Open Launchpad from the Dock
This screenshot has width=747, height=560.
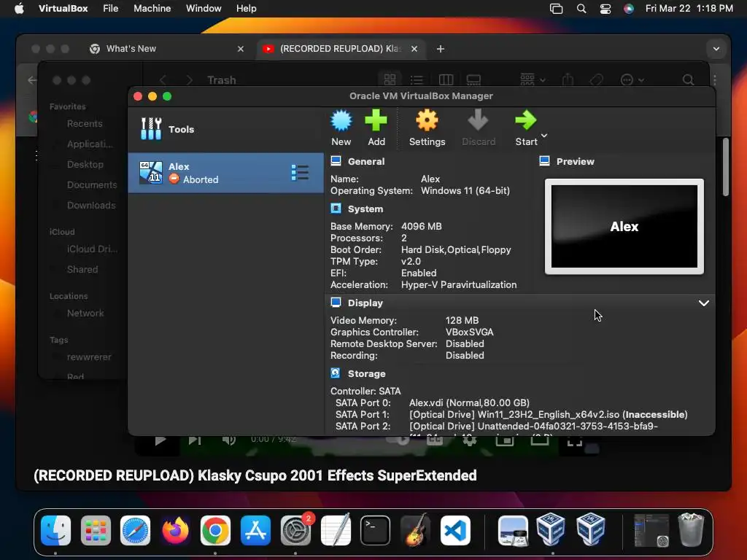click(x=96, y=530)
